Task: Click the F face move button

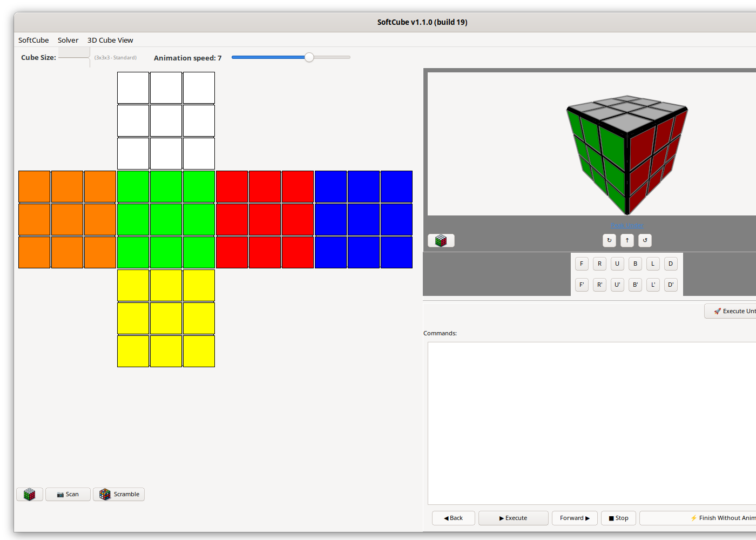Action: (582, 264)
